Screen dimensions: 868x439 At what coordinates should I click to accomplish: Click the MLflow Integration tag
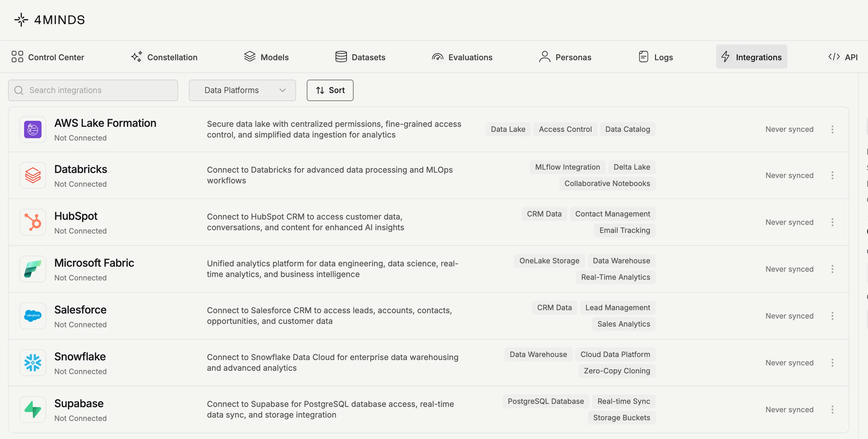567,167
